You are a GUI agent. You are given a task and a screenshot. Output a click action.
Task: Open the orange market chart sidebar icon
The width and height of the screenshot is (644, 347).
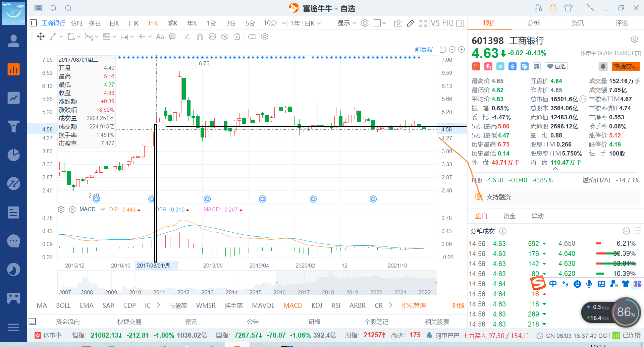tap(13, 69)
